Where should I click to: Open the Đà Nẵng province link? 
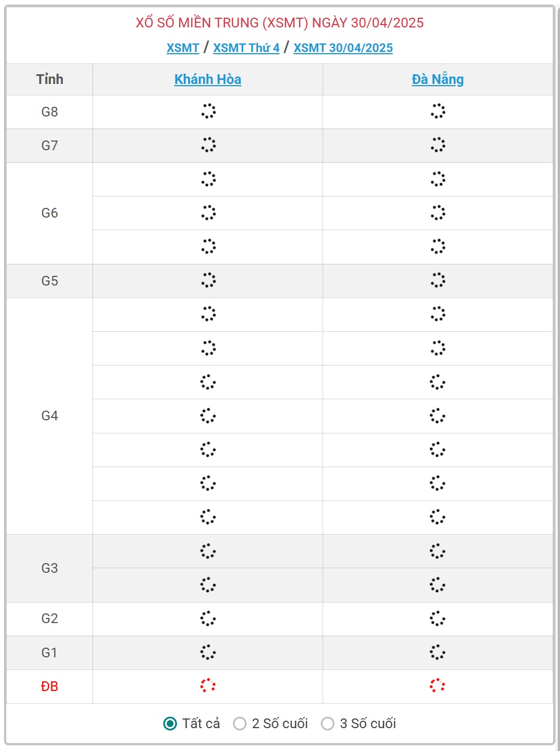point(437,79)
